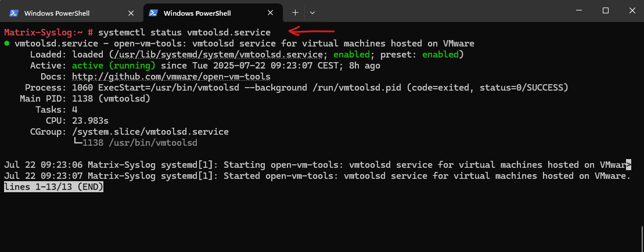The image size is (644, 252).
Task: Minimize the terminal window
Action: pyautogui.click(x=578, y=10)
